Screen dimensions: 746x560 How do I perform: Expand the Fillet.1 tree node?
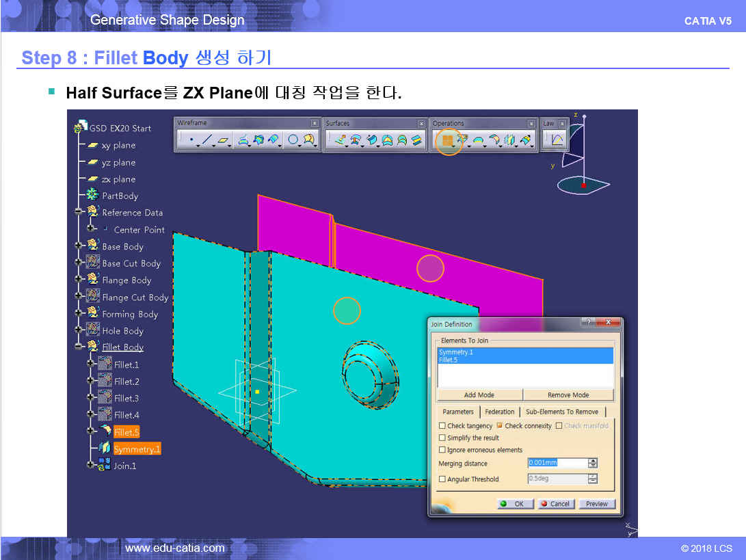coord(90,364)
